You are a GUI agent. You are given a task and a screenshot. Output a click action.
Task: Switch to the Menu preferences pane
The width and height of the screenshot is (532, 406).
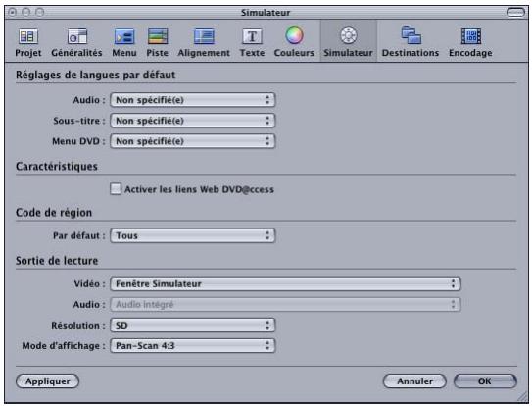pyautogui.click(x=124, y=42)
